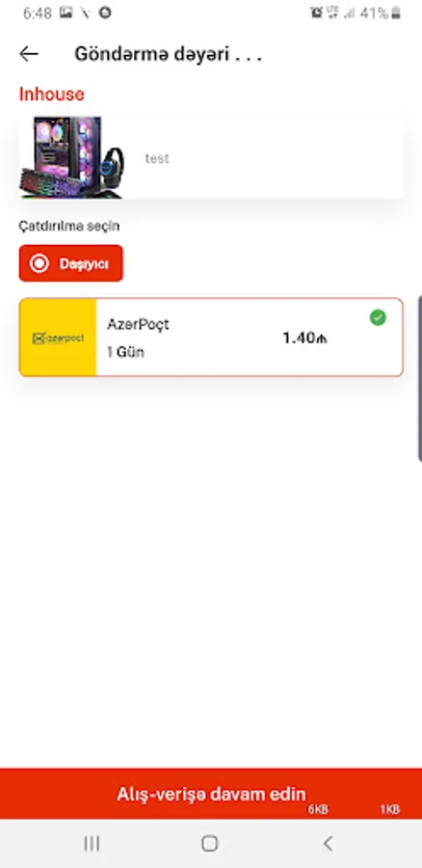Screen dimensions: 422x868
Task: Tap the signal strength status icon
Action: [x=349, y=14]
